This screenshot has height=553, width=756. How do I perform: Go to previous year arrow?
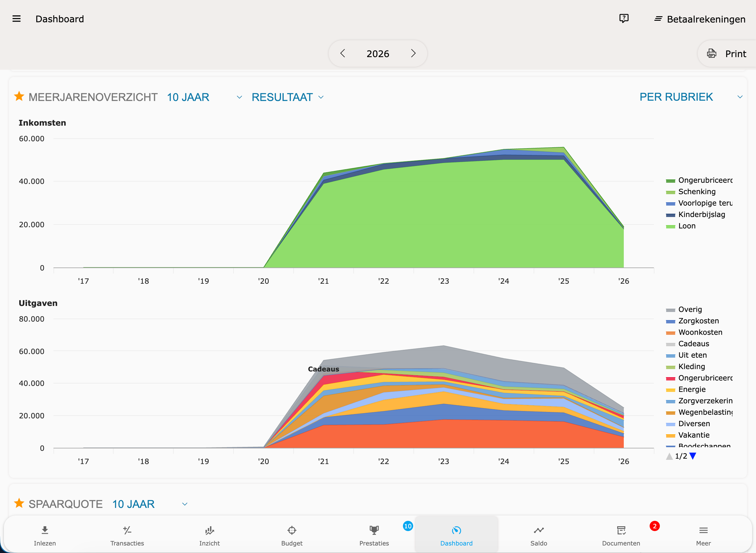pos(343,53)
